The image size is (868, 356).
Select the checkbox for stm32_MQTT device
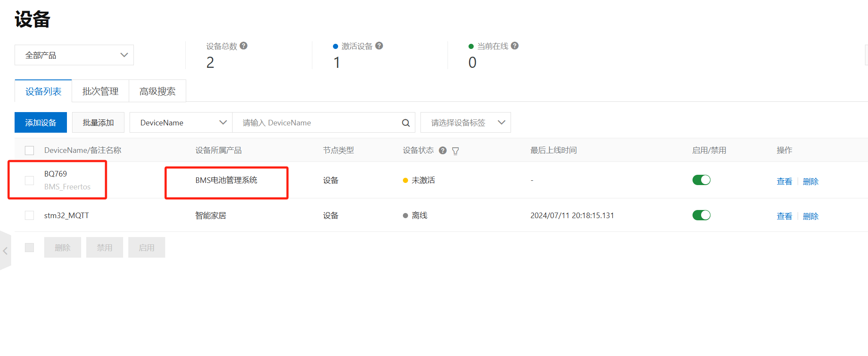(29, 215)
